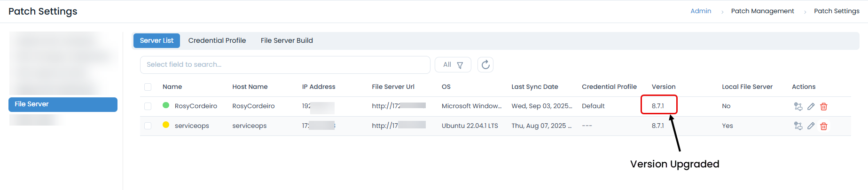Select all servers with header checkbox
This screenshot has width=868, height=190.
[148, 87]
